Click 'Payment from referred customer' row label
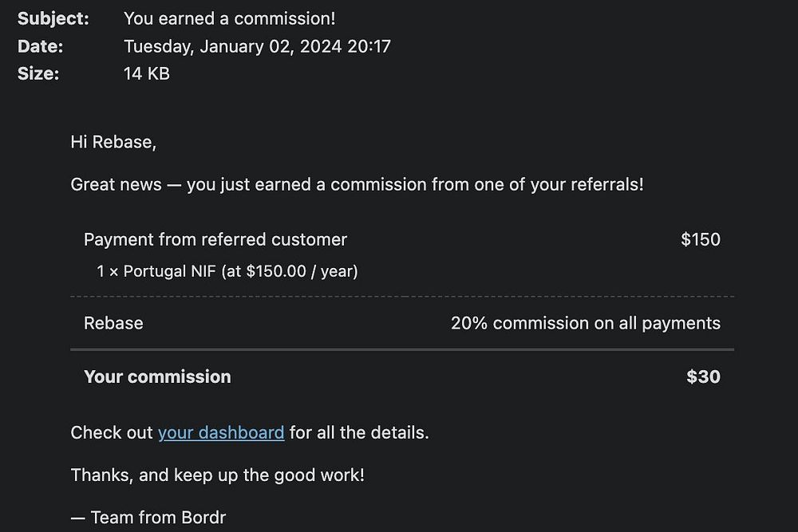Screen dimensions: 798x532 tap(215, 239)
